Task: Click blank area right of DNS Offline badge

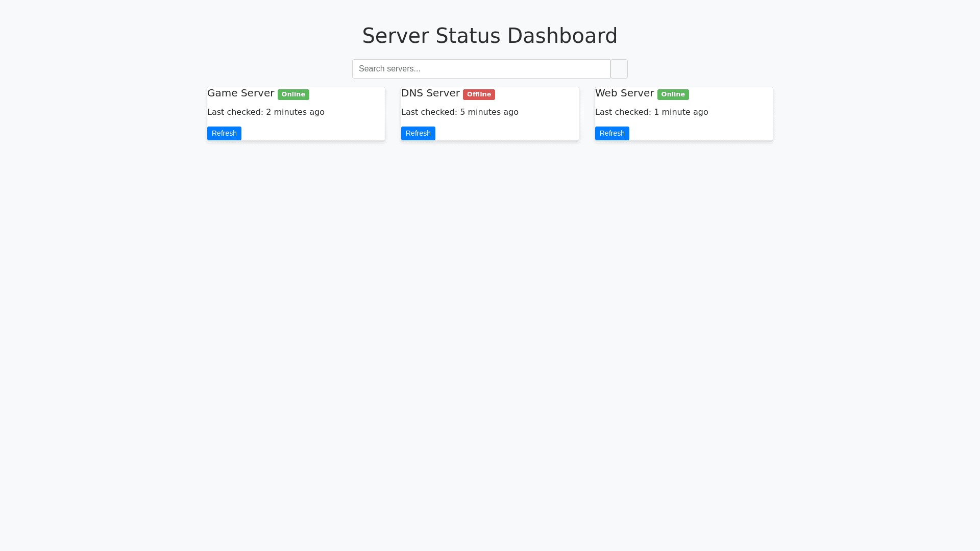Action: pyautogui.click(x=536, y=94)
